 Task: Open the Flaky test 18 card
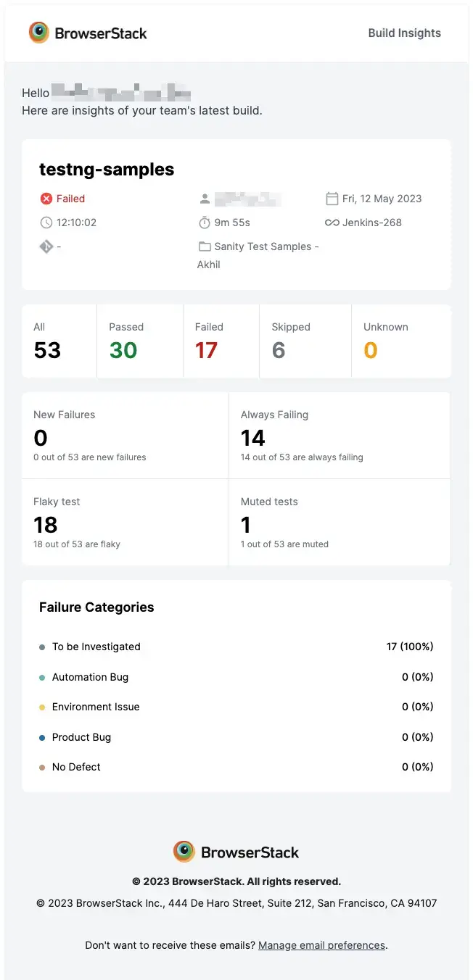[126, 522]
